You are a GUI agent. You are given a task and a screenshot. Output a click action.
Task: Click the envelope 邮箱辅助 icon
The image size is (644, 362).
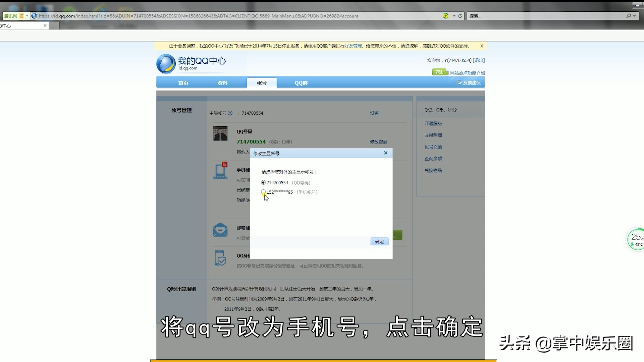point(220,230)
